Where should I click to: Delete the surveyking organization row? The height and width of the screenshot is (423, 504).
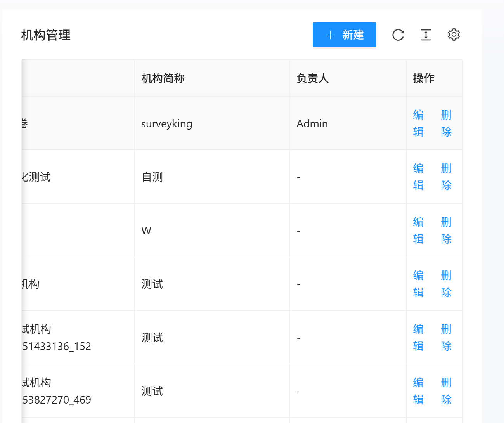(x=446, y=123)
